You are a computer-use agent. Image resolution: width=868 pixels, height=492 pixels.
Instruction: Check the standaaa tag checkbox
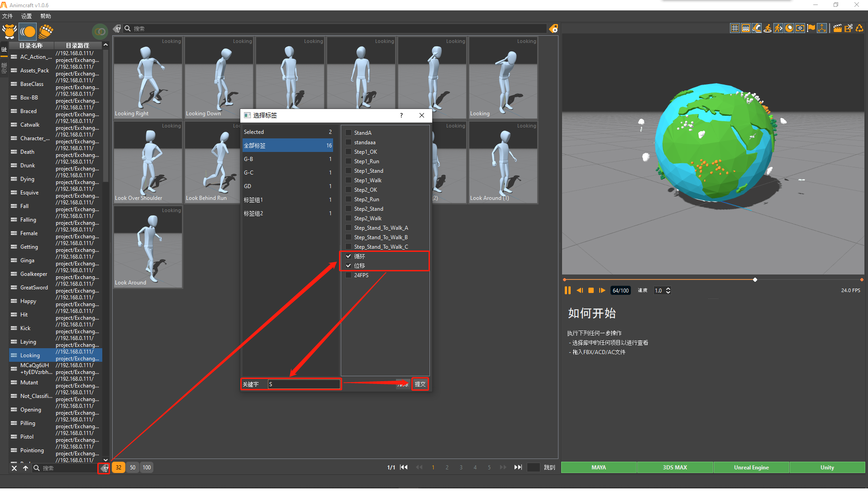[x=348, y=142]
